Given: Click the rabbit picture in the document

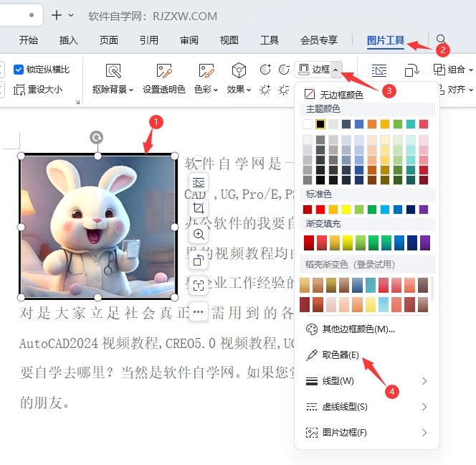Looking at the screenshot, I should 97,227.
